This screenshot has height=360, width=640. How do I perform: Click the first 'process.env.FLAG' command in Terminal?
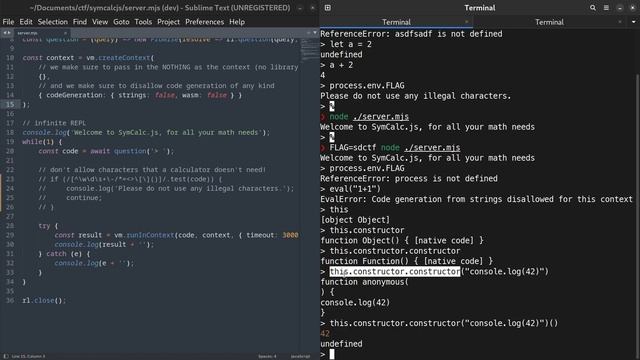point(367,86)
